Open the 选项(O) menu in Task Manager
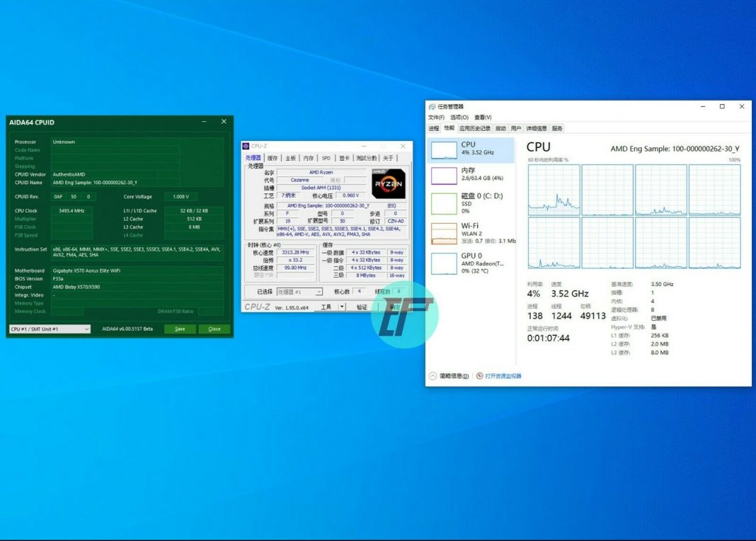Screen dimensions: 756x541 [x=459, y=117]
